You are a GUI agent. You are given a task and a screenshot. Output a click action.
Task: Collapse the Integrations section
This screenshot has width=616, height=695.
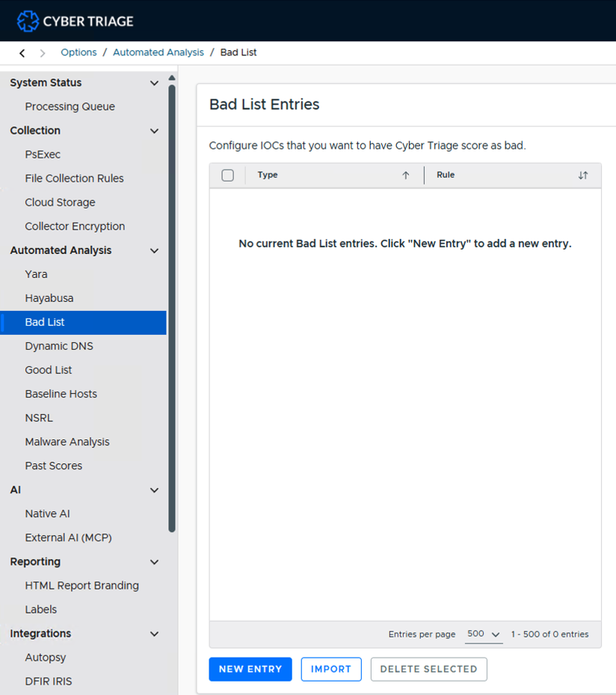tap(154, 634)
